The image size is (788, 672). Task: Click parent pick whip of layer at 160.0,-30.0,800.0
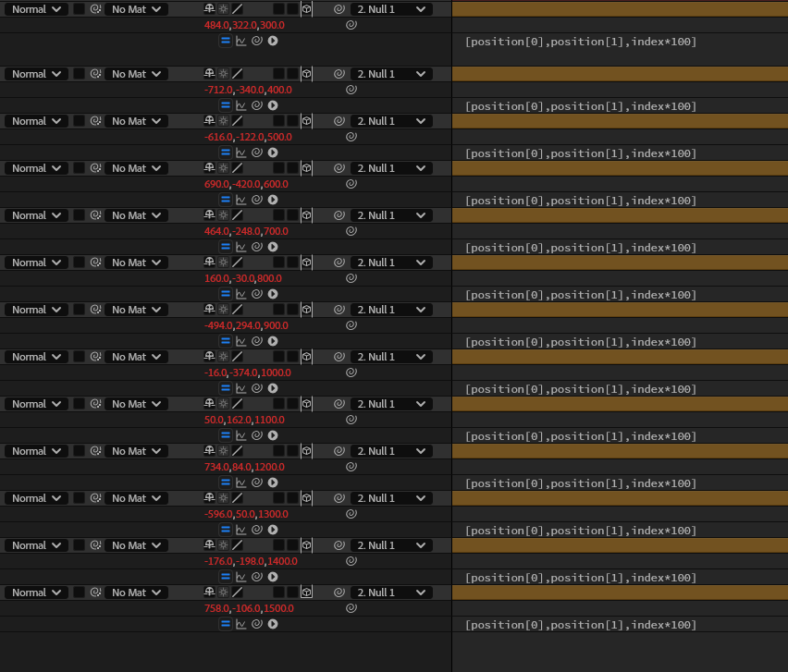tap(339, 263)
